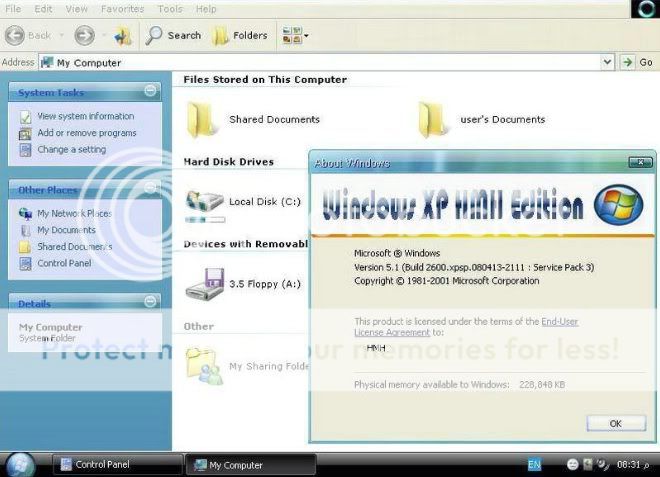Open My Network Places link

pos(74,213)
